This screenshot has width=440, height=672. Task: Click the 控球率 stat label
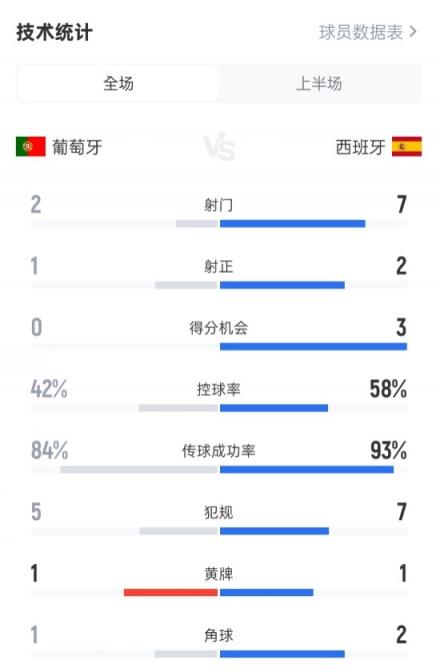pos(219,389)
